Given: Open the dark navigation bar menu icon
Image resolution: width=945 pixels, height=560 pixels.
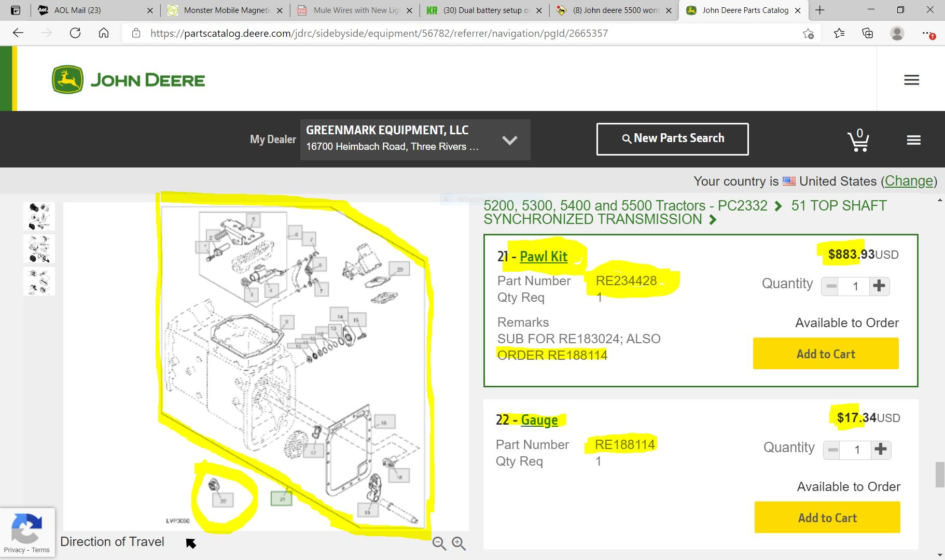Looking at the screenshot, I should [913, 140].
